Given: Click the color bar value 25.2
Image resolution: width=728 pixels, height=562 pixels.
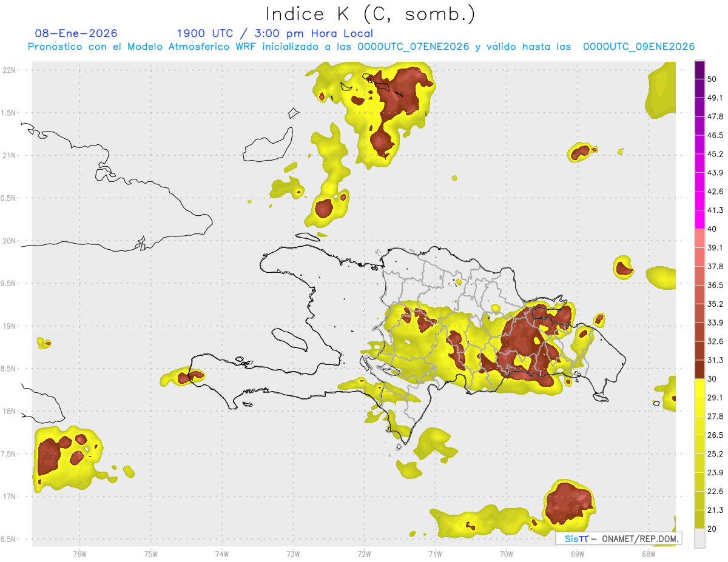Looking at the screenshot, I should (715, 454).
